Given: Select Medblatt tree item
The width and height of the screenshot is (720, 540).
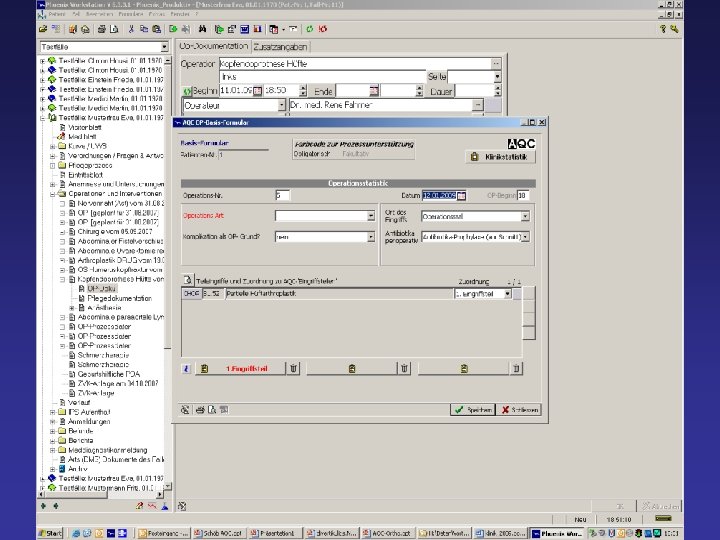Looking at the screenshot, I should coord(82,137).
